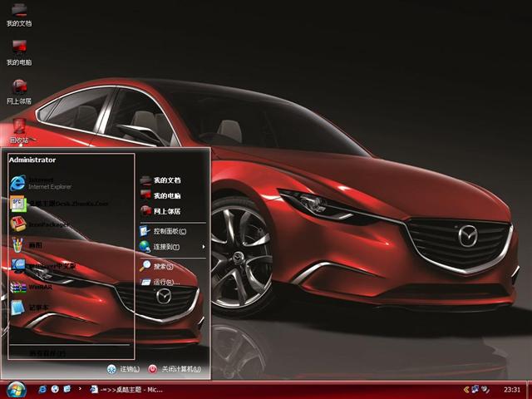Select 我的电脑 in the Start menu right column

[166, 195]
